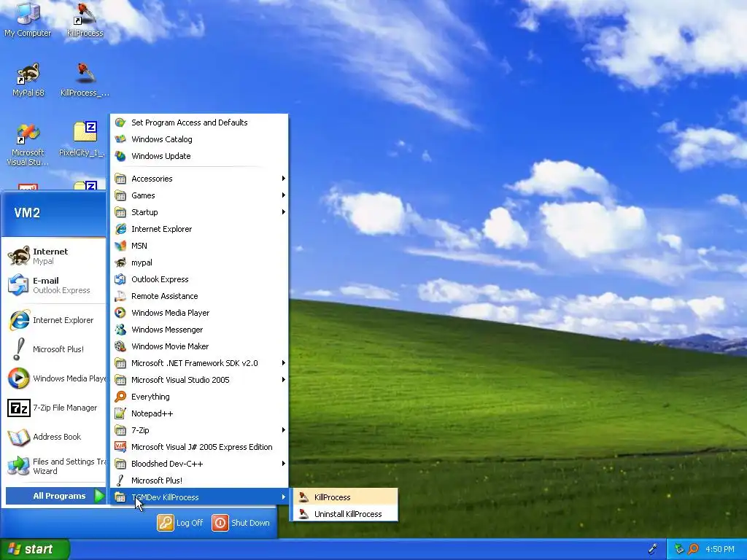
Task: Expand the TGMDev KillProcess folder
Action: 199,497
